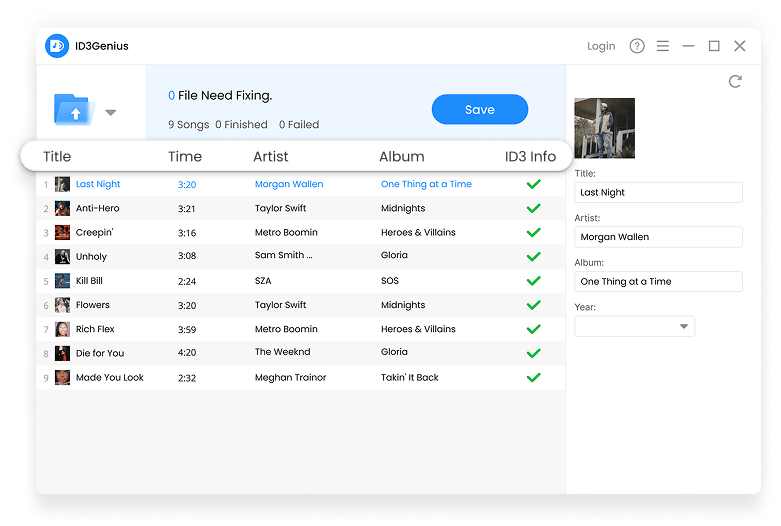Select the Die for You song row

pos(301,353)
